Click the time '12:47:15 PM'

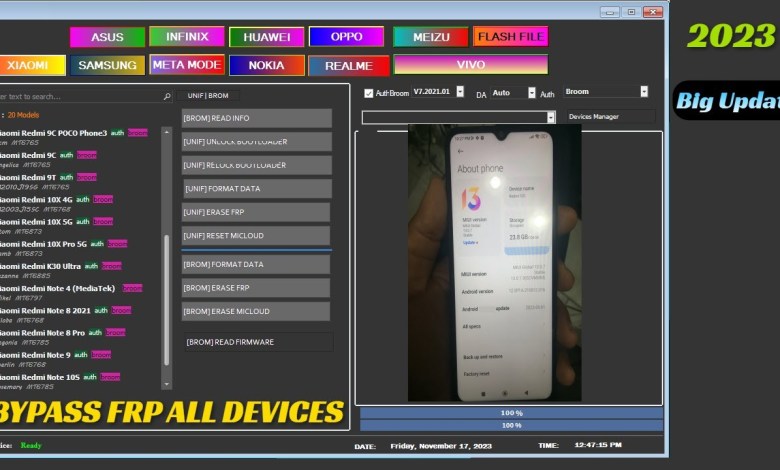pyautogui.click(x=598, y=445)
